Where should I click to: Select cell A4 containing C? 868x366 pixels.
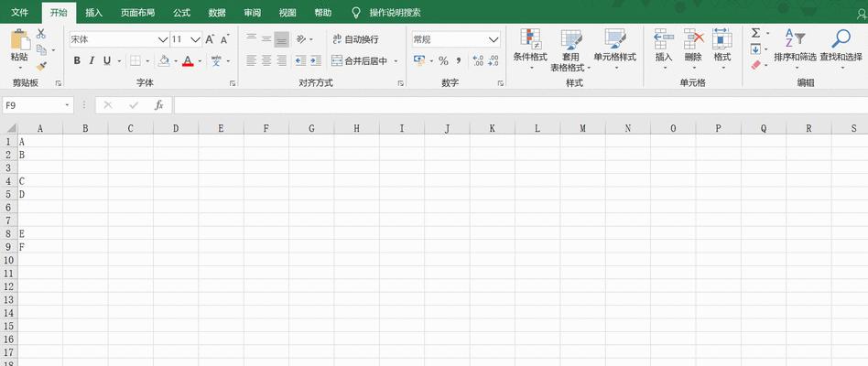coord(40,181)
